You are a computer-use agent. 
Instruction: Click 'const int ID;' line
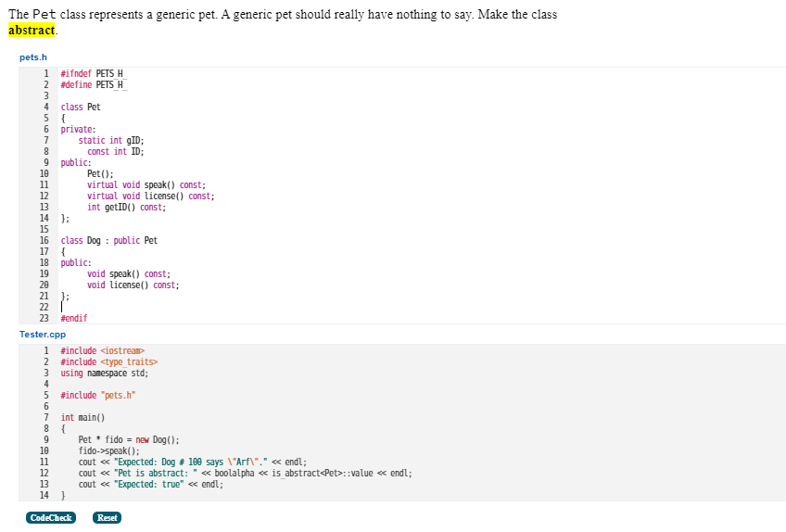point(115,151)
